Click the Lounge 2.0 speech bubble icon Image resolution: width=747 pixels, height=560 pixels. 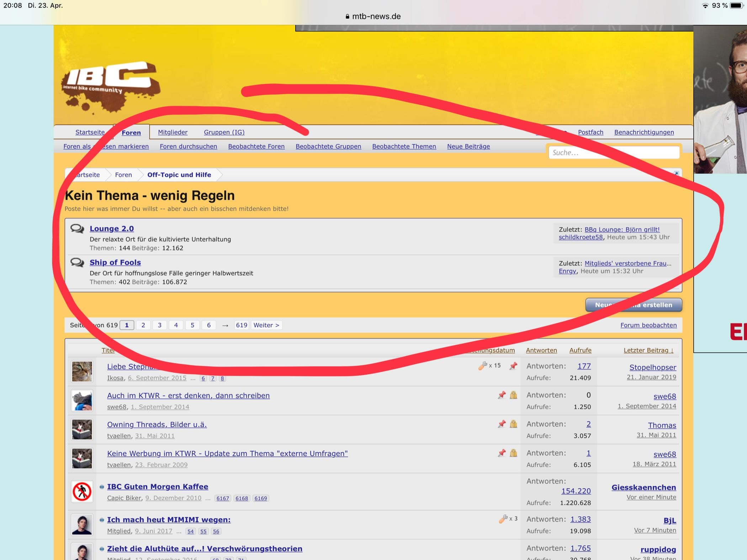point(77,228)
